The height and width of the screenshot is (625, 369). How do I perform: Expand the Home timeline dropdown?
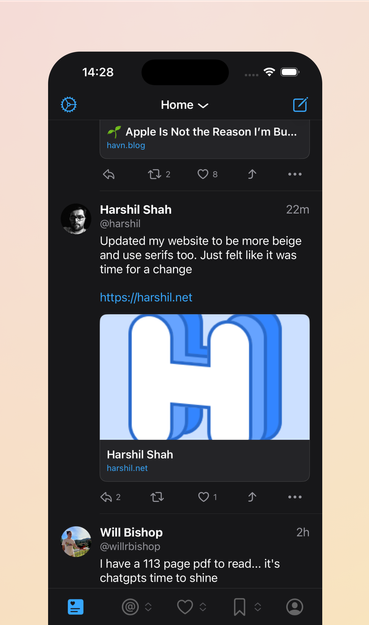tap(184, 105)
